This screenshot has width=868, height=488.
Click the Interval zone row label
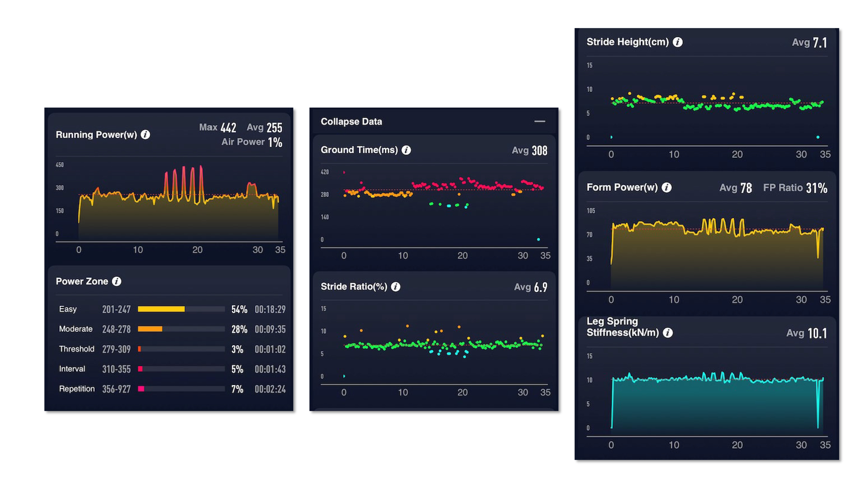(x=72, y=369)
